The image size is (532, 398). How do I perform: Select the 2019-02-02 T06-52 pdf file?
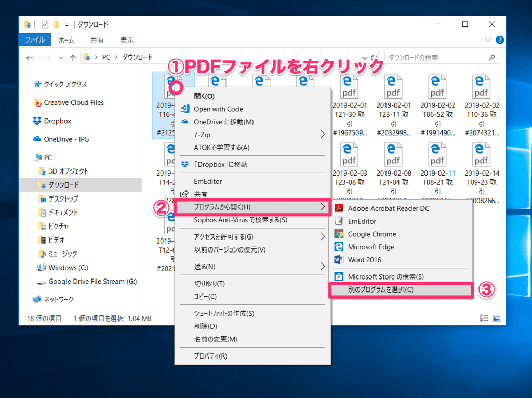coord(437,105)
